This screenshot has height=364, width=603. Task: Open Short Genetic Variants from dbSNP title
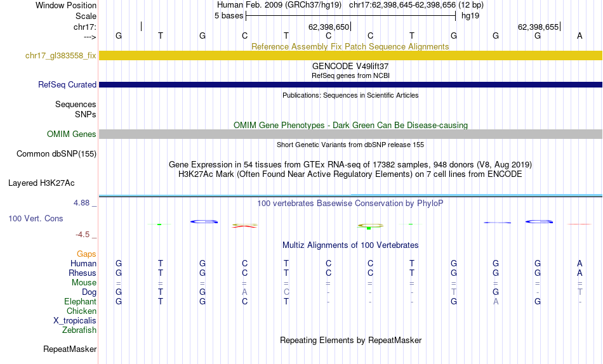click(350, 145)
